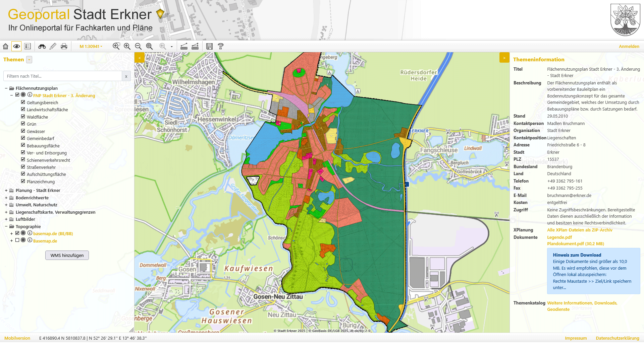Open the map scale M 1:30941 dropdown
Image resolution: width=644 pixels, height=343 pixels.
point(91,47)
